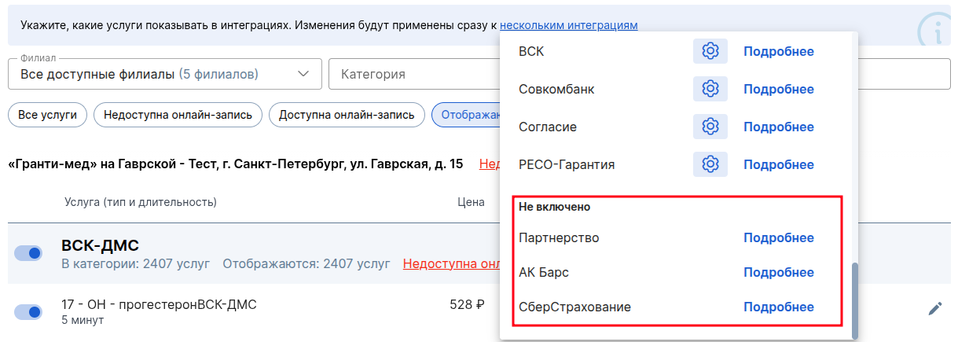Click Подробнее next to ВСК
This screenshot has height=342, width=980.
click(x=779, y=51)
